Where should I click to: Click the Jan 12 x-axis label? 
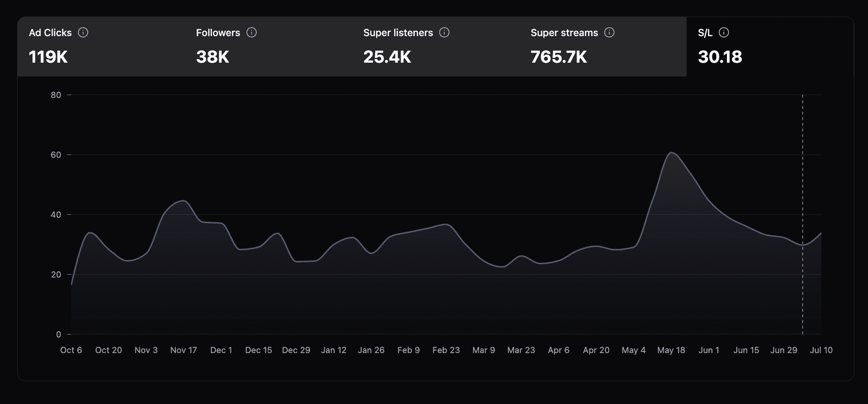coord(334,350)
